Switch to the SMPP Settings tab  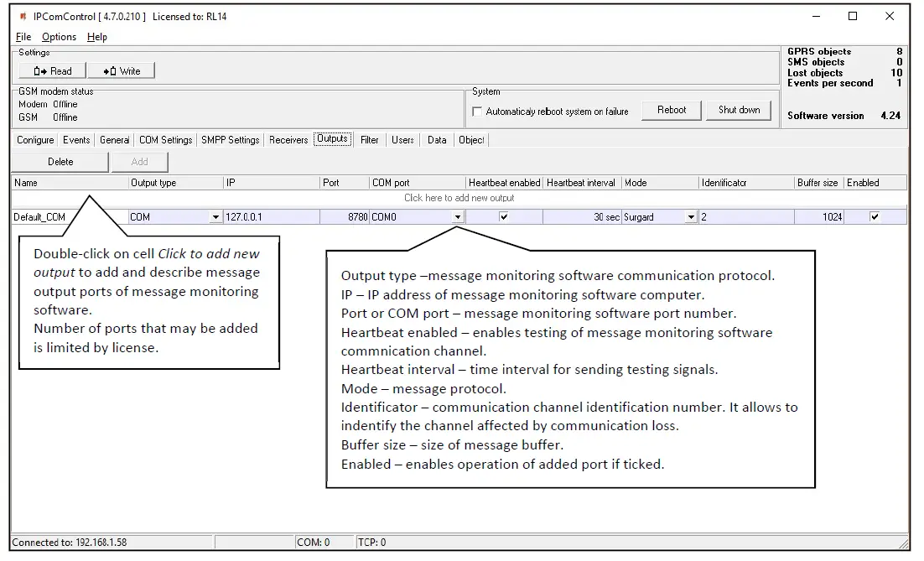(230, 140)
